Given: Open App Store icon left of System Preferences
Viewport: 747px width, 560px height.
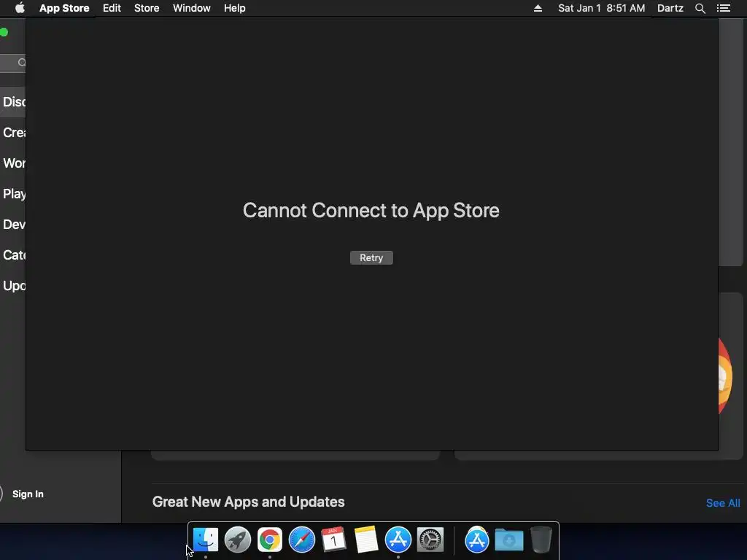Looking at the screenshot, I should pos(398,540).
